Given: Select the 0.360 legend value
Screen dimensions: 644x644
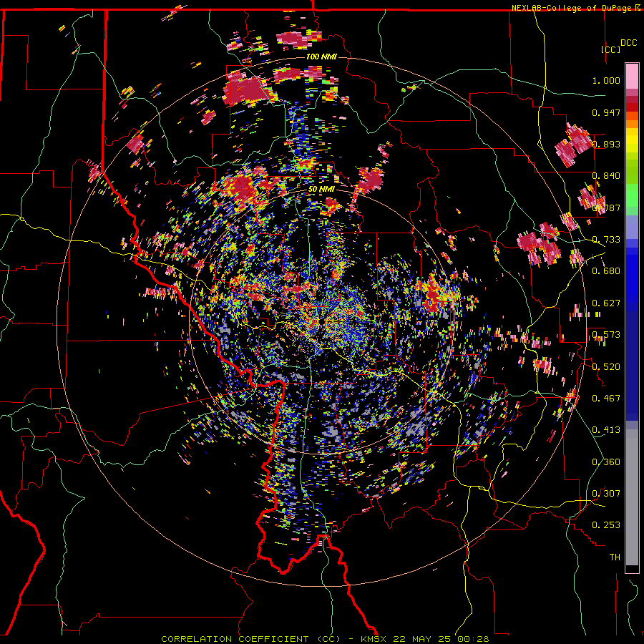Looking at the screenshot, I should tap(606, 462).
